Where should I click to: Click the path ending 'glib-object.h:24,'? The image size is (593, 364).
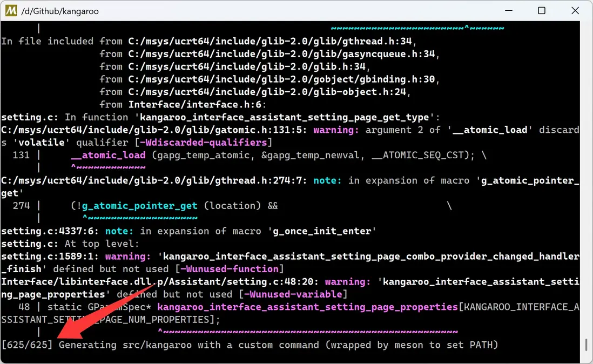point(269,92)
